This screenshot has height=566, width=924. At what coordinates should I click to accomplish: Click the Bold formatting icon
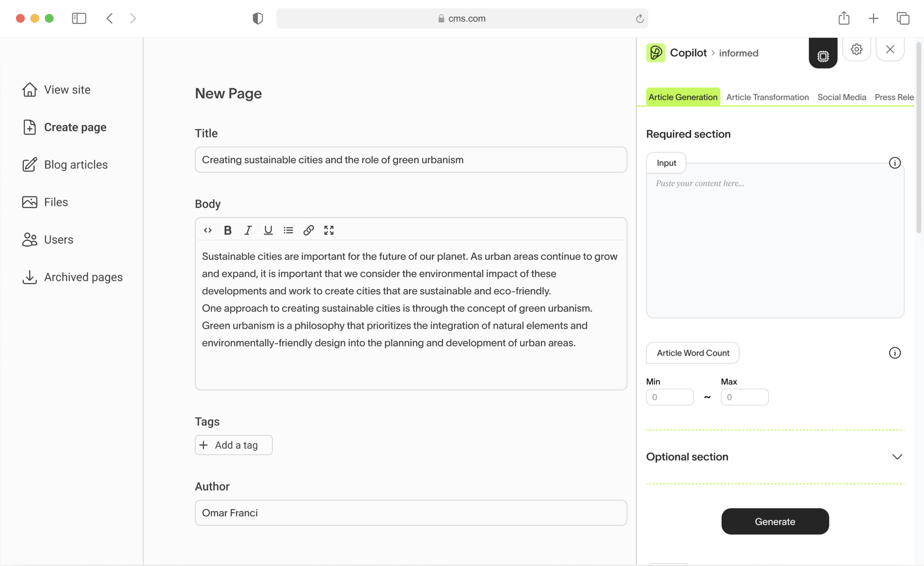pyautogui.click(x=228, y=230)
